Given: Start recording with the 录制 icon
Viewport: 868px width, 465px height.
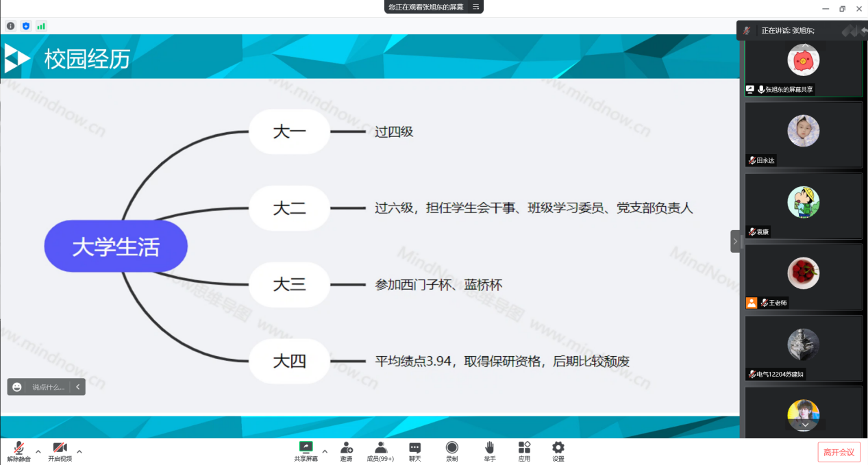Looking at the screenshot, I should pos(452,451).
